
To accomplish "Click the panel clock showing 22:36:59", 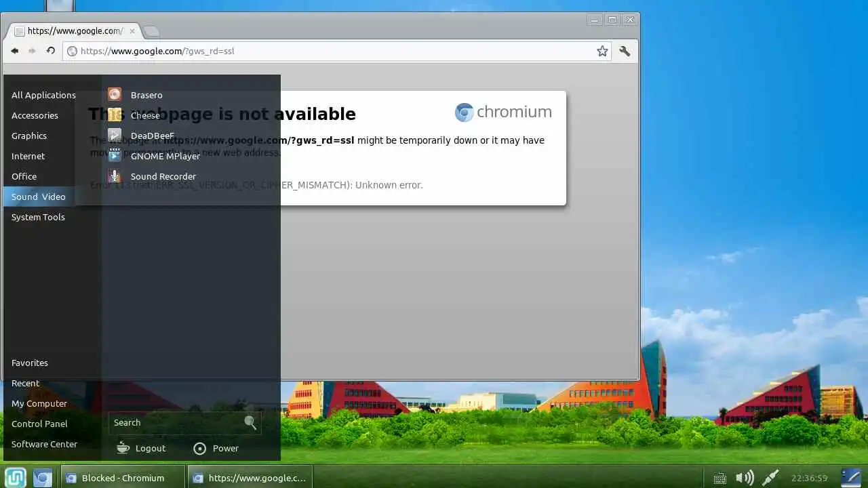I will point(809,478).
